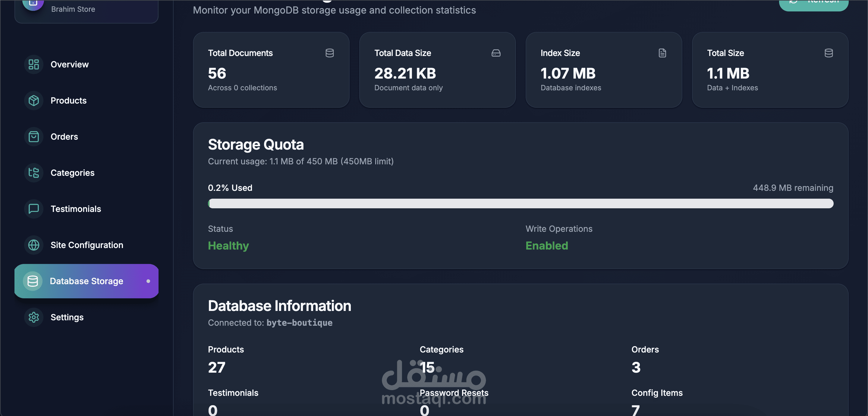Click the Testimonials chat bubble icon
Image resolution: width=868 pixels, height=416 pixels.
click(x=34, y=209)
